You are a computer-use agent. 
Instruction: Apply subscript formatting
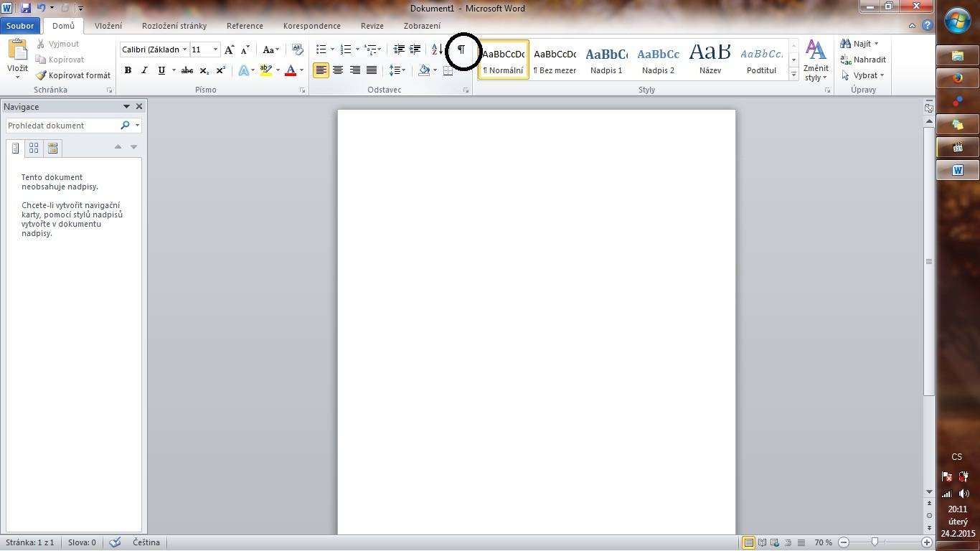coord(204,70)
